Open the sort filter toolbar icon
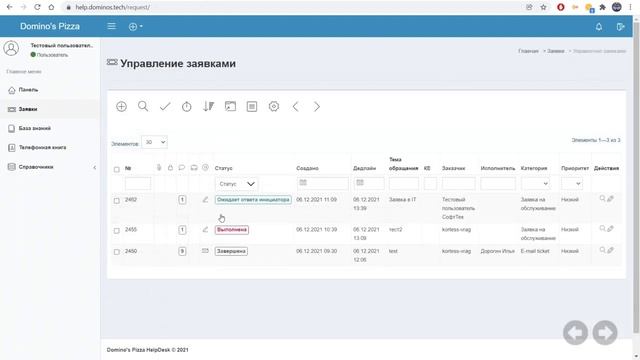 tap(209, 107)
